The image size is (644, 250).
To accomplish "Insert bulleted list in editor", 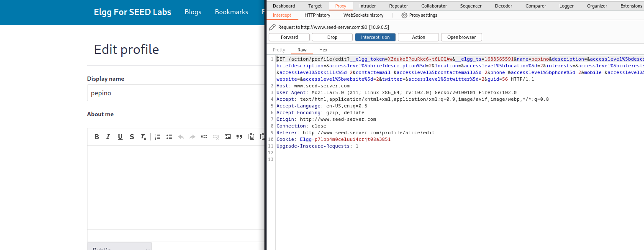I will tap(169, 137).
